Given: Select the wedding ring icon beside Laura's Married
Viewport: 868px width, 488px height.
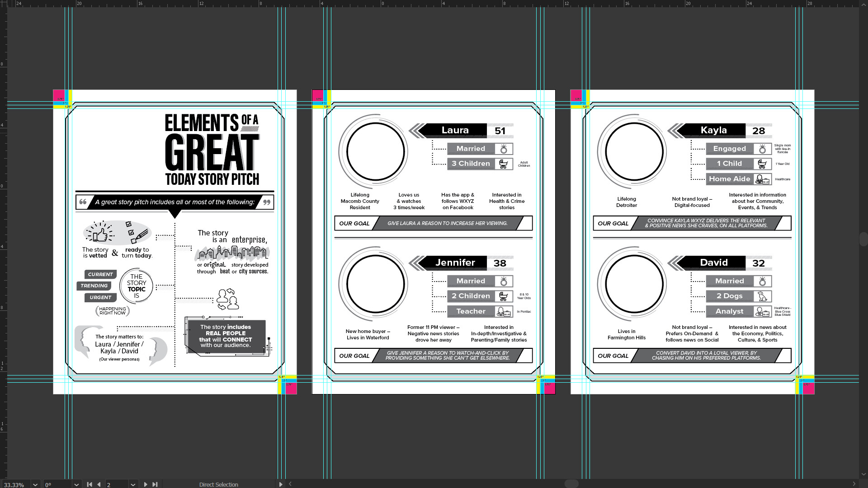Looking at the screenshot, I should [x=504, y=149].
